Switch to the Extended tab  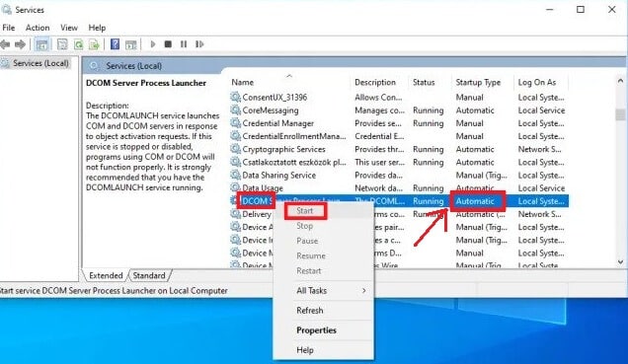pos(106,275)
